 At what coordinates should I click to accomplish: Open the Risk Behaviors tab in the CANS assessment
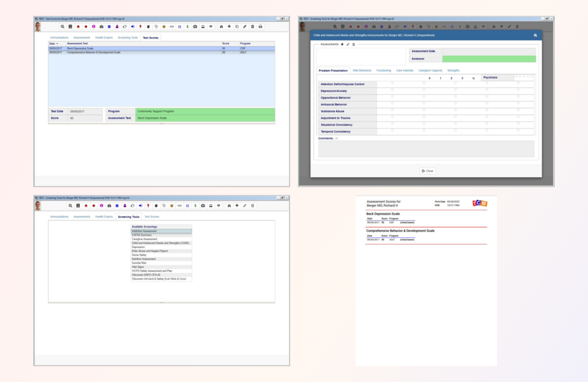pos(362,70)
